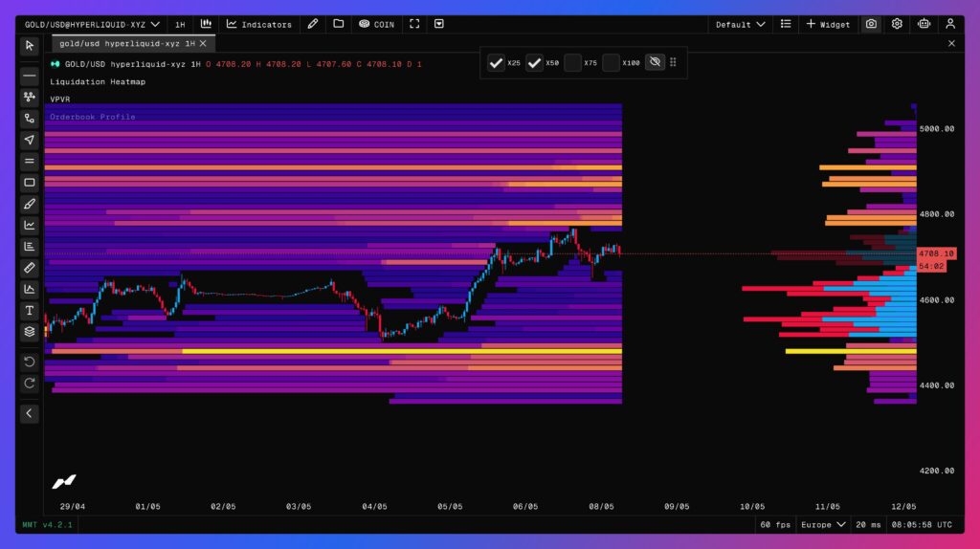Open the chart type candles selector
Viewport: 980px width, 549px height.
pos(206,24)
